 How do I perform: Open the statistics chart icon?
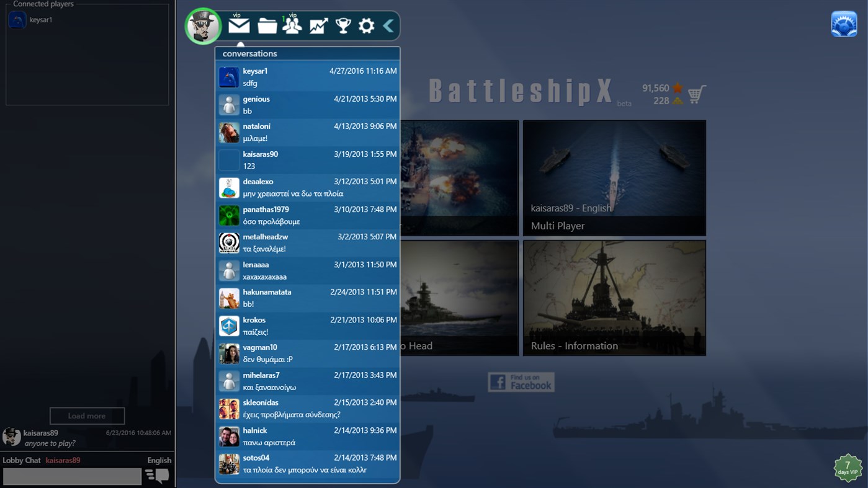318,25
